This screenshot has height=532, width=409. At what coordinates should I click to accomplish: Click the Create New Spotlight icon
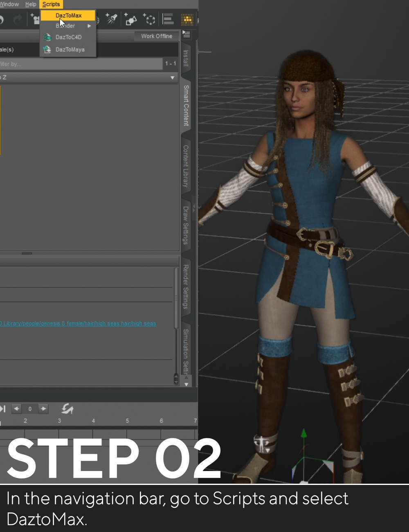click(x=112, y=19)
